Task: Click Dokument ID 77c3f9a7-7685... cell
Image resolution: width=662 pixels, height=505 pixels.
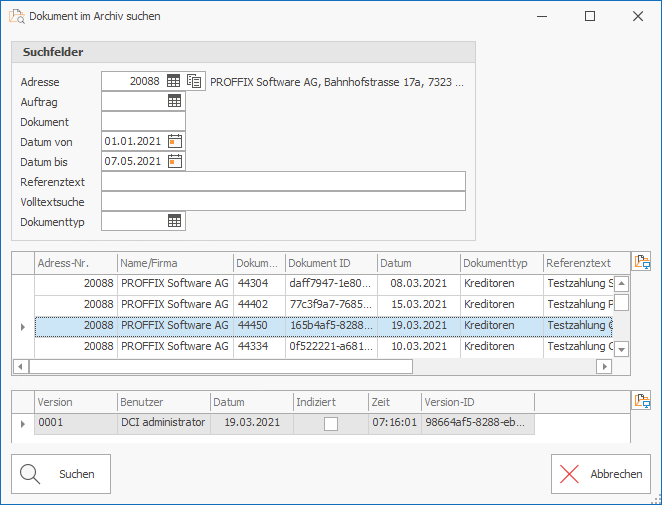Action: pos(331,304)
